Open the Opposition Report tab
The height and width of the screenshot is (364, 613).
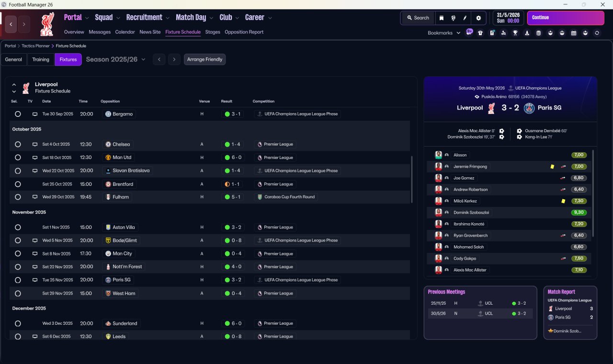coord(244,32)
